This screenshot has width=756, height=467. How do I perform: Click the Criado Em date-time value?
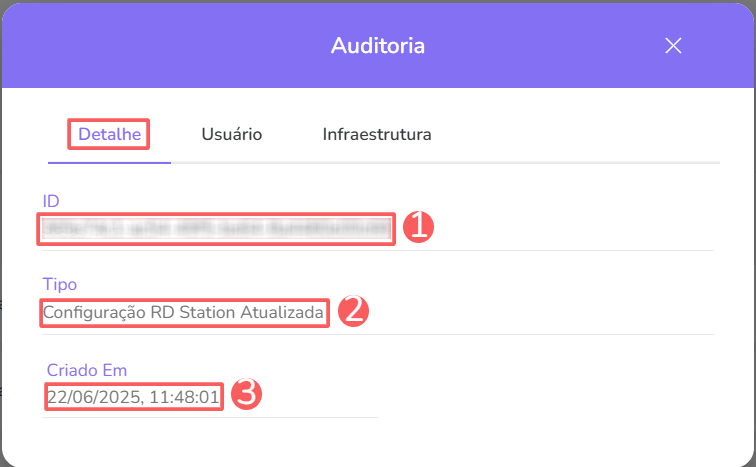click(x=133, y=396)
